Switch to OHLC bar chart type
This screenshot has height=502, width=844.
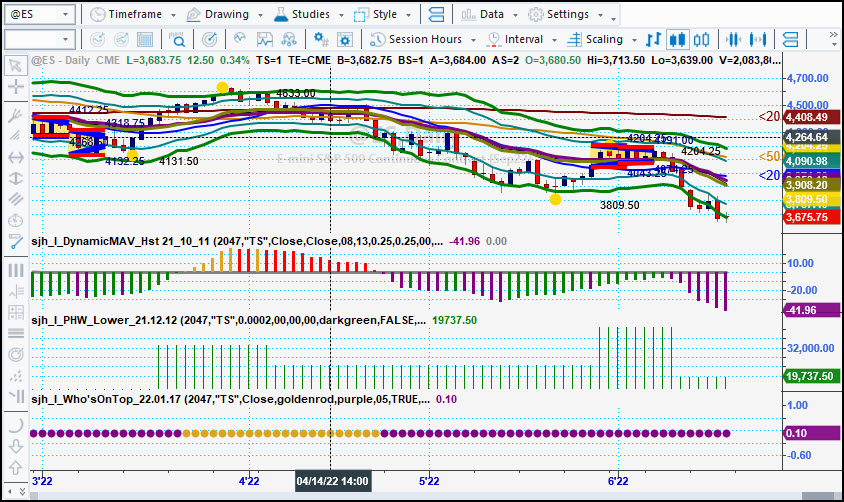[x=653, y=39]
